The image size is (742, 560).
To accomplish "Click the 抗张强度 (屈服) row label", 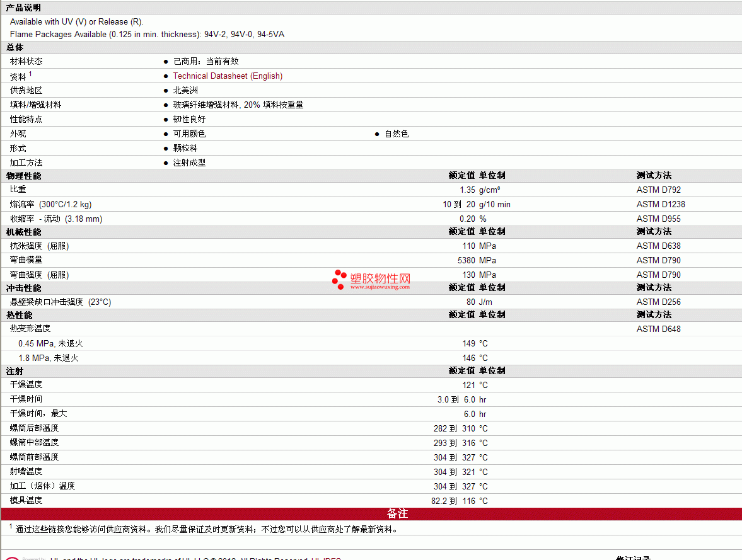I will [x=39, y=246].
